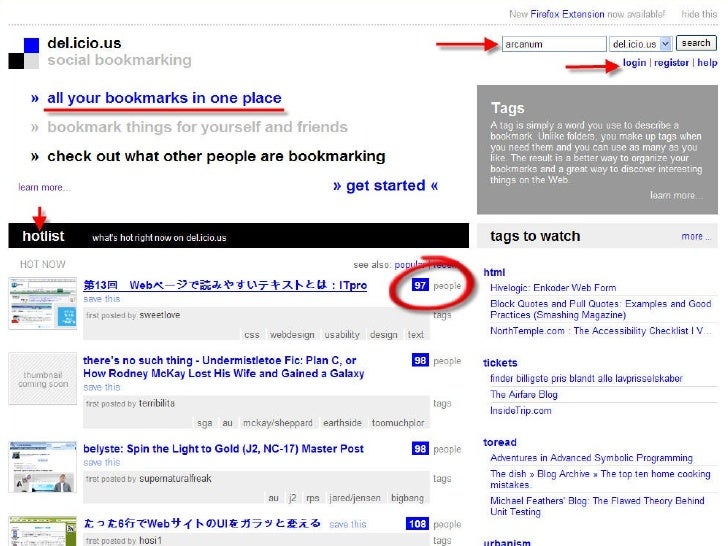Image resolution: width=728 pixels, height=546 pixels.
Task: Open belyste Spin the Light to Gold post
Action: click(223, 449)
